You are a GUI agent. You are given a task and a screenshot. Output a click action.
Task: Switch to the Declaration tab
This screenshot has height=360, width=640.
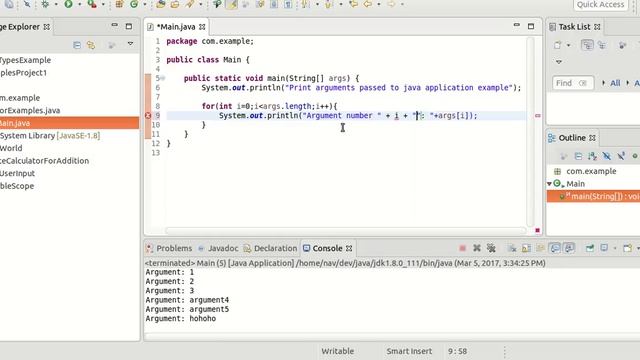pos(270,248)
